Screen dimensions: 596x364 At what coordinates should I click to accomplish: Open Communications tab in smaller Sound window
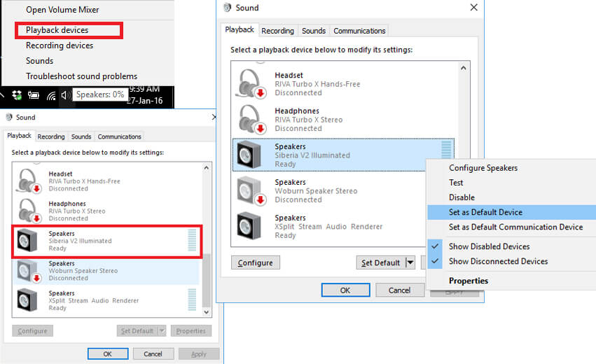pyautogui.click(x=119, y=136)
